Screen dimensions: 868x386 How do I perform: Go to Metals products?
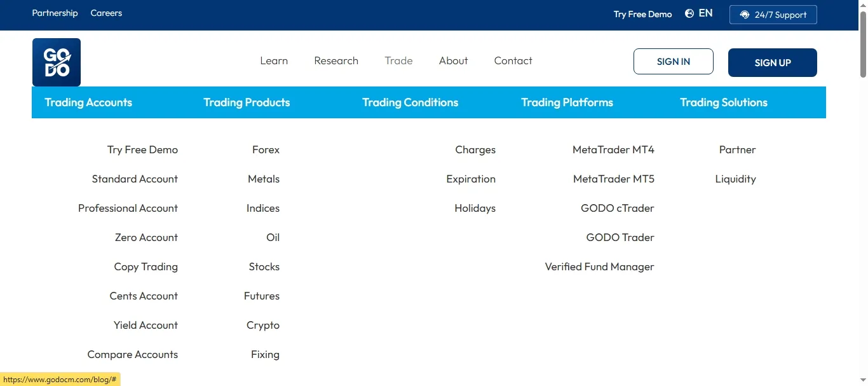tap(264, 179)
